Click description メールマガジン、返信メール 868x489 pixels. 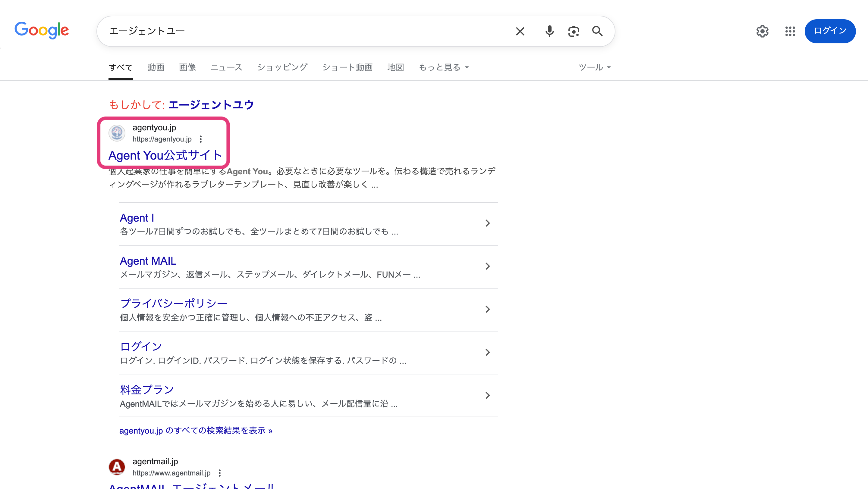point(270,275)
